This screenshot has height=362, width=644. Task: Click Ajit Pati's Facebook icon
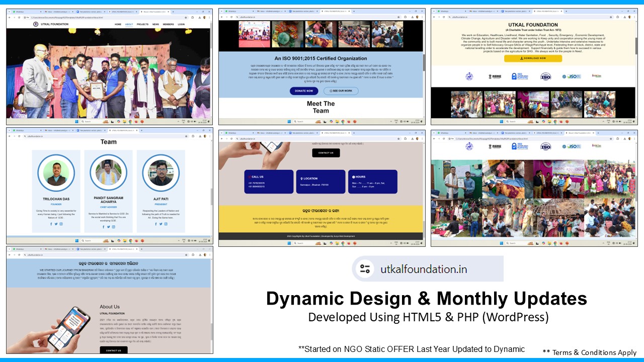click(155, 224)
